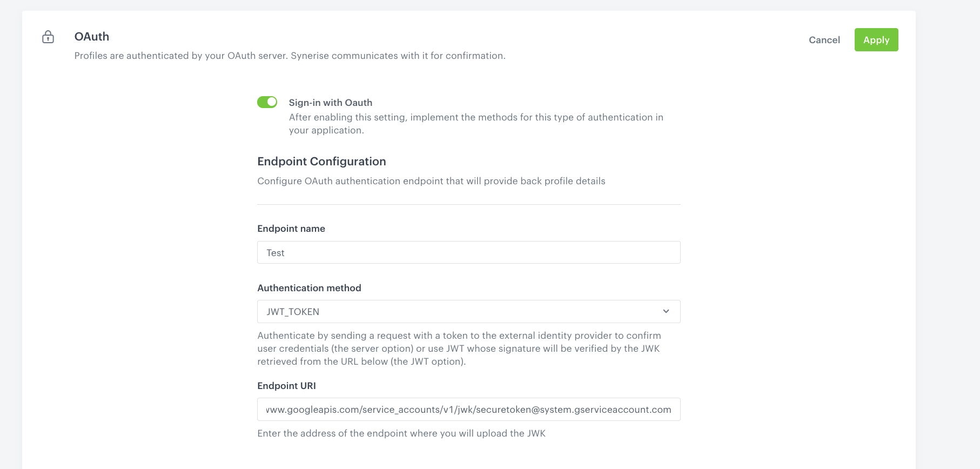Click the padlock icon beside OAuth heading
The image size is (980, 469).
click(49, 37)
